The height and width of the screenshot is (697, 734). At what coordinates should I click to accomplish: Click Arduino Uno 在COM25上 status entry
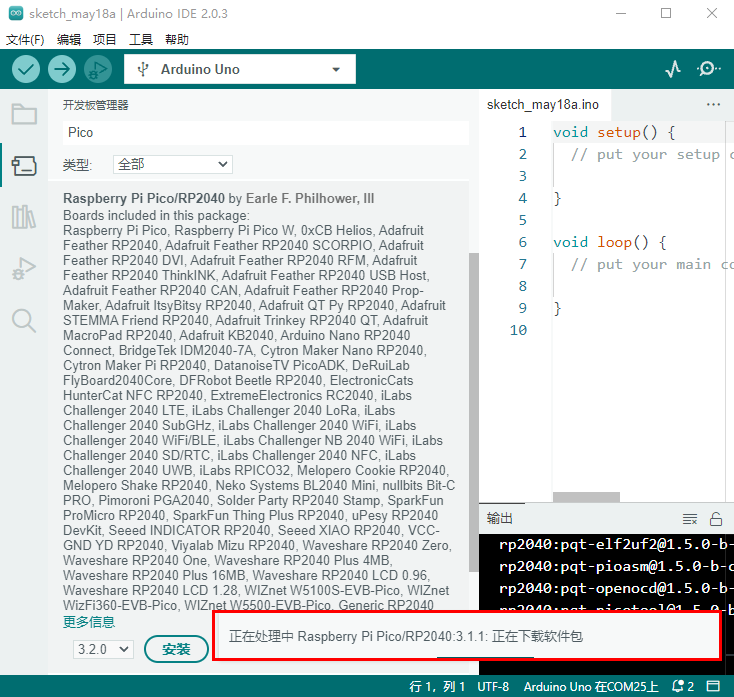(x=591, y=687)
